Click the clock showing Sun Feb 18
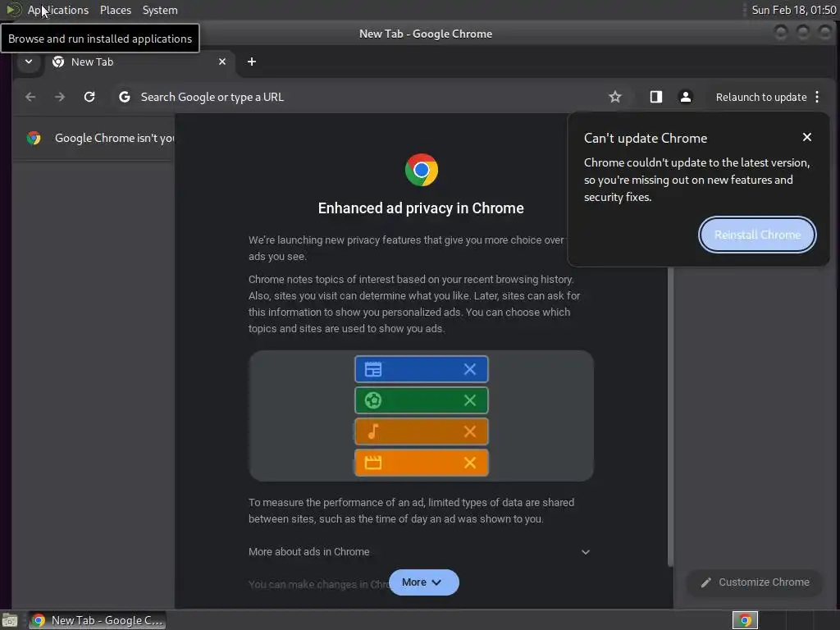Screen dimensions: 840x630 pyautogui.click(x=793, y=10)
